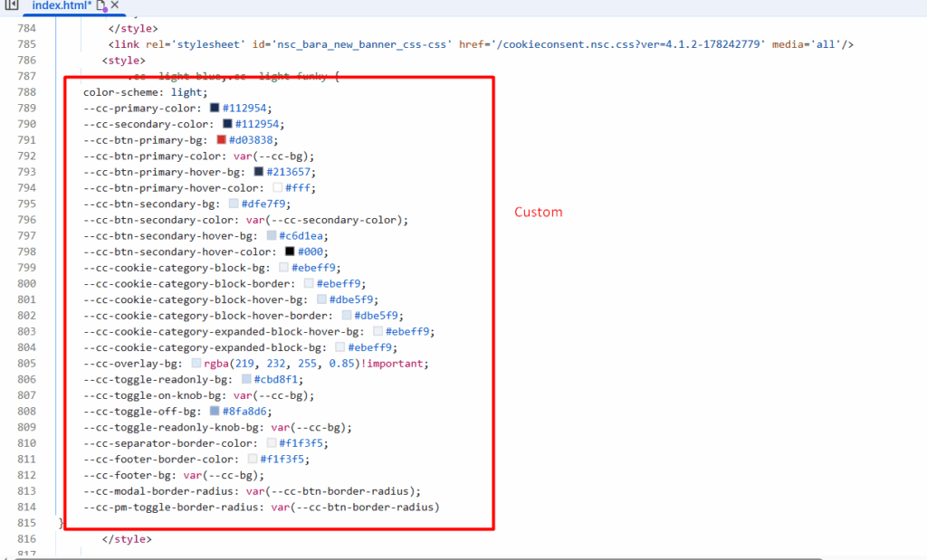Click line number 788 in the gutter
The height and width of the screenshot is (560, 927).
click(x=26, y=92)
